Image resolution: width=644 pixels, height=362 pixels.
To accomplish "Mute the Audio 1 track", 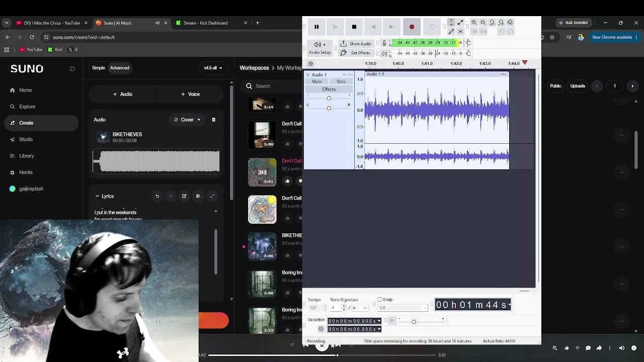I will [x=316, y=81].
